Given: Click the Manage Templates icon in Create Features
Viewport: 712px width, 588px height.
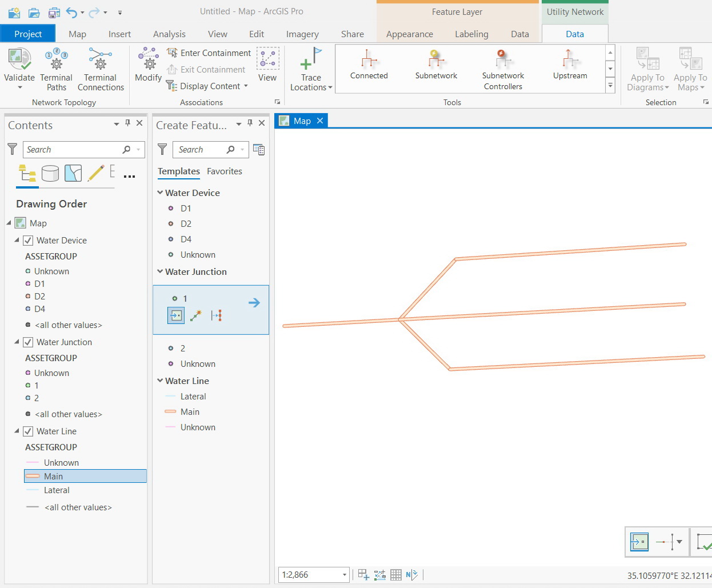Looking at the screenshot, I should tap(259, 150).
